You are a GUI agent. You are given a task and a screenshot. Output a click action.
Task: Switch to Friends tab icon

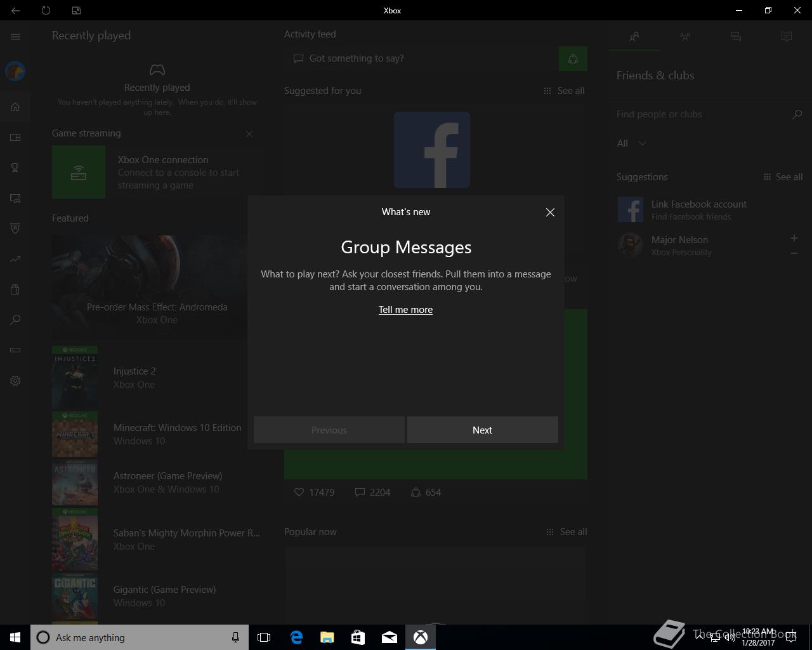pos(634,37)
